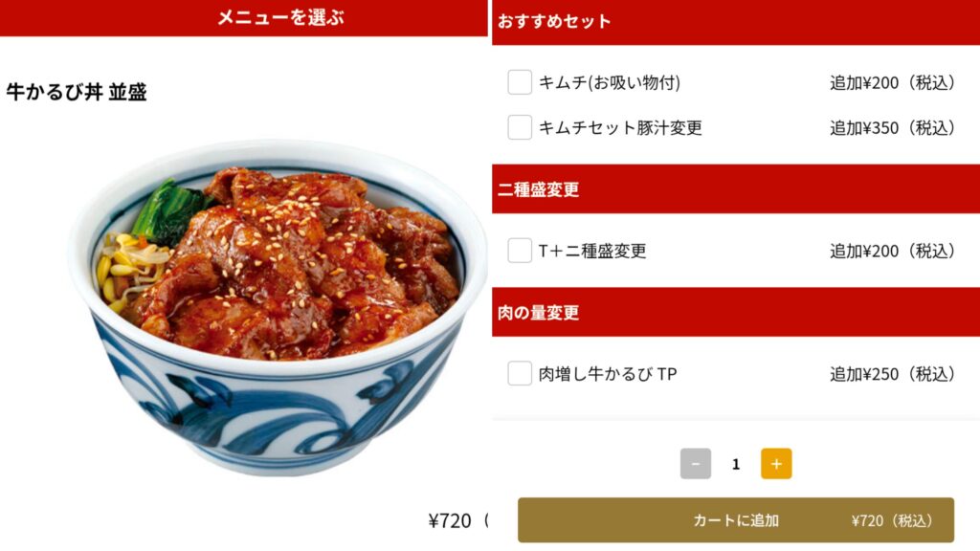980x551 pixels.
Task: Enable the T+二種盛変更 checkbox
Action: (520, 251)
